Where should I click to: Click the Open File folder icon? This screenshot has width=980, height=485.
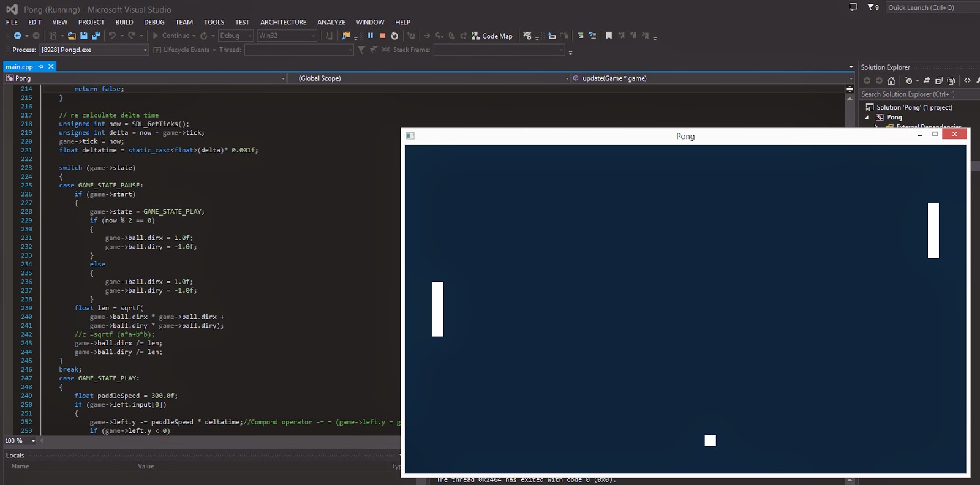tap(72, 36)
